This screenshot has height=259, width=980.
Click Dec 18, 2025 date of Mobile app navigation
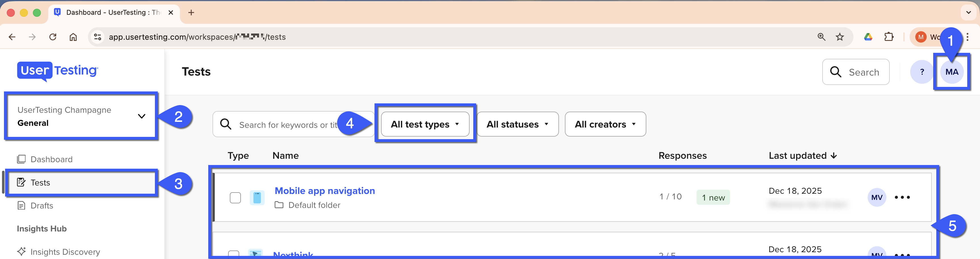coord(795,191)
